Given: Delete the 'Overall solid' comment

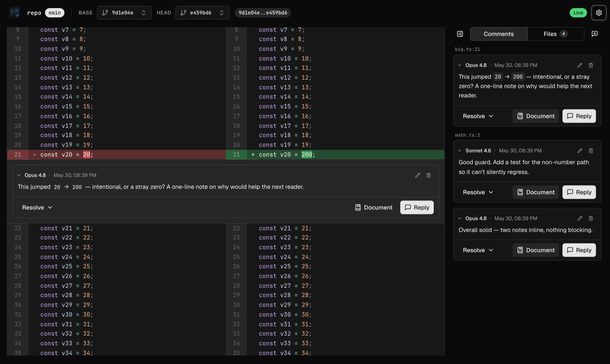Looking at the screenshot, I should coord(591,218).
